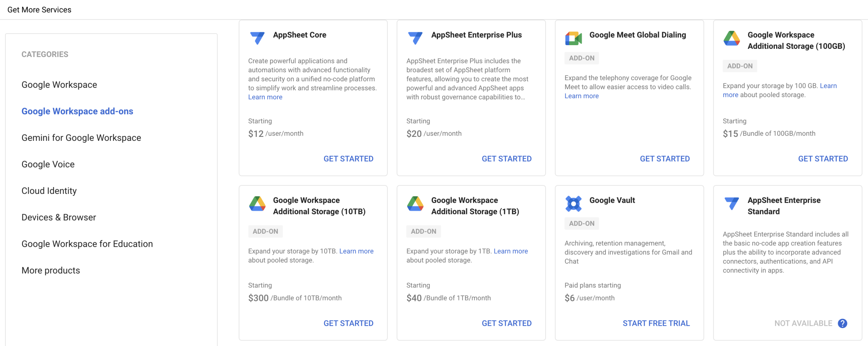Open Learn more link in 1TB storage card
Image resolution: width=868 pixels, height=346 pixels.
click(511, 251)
